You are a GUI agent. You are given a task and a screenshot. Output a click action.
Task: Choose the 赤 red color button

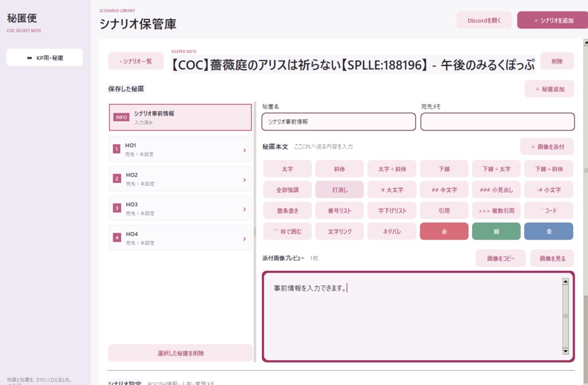[444, 232]
